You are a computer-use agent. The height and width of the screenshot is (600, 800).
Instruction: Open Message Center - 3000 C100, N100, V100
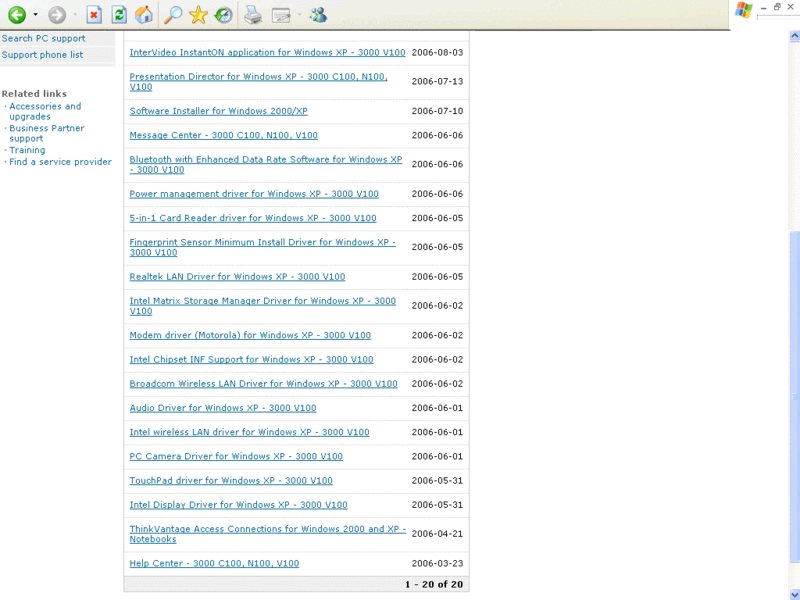click(223, 135)
